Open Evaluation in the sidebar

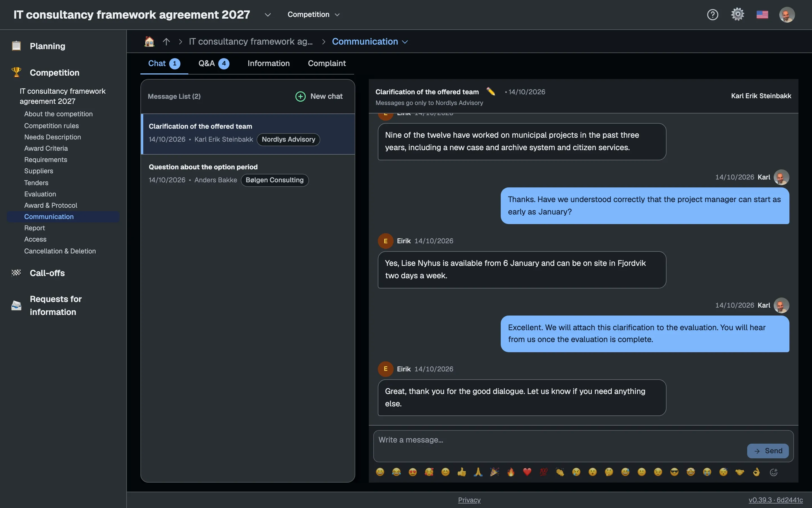click(40, 194)
